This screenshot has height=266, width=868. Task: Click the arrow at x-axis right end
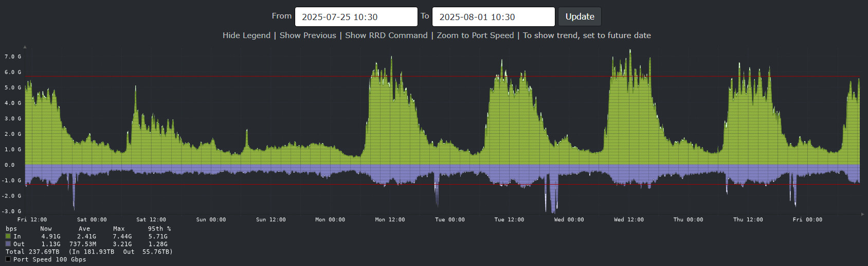click(862, 214)
